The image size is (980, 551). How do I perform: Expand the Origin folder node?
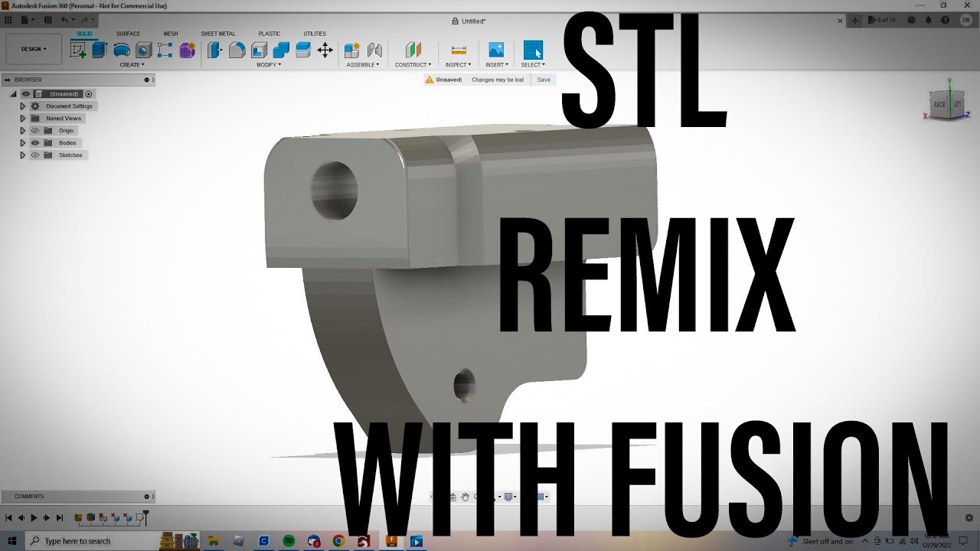23,130
